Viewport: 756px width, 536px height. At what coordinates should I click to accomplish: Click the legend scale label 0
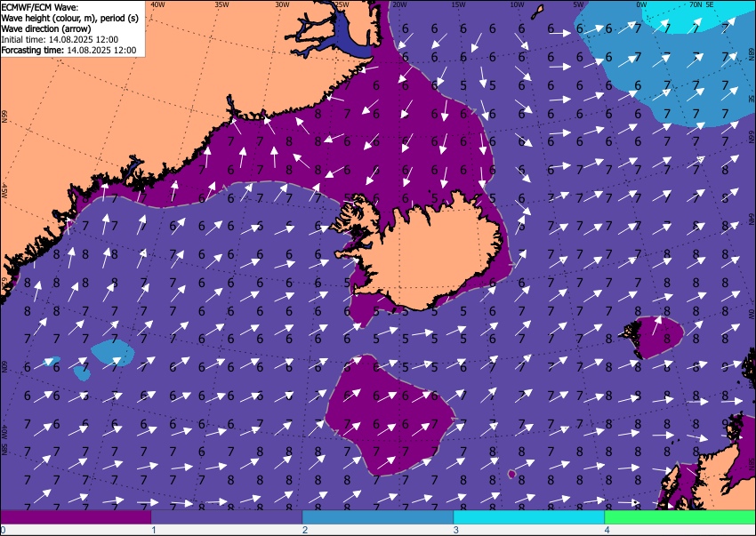click(3, 530)
